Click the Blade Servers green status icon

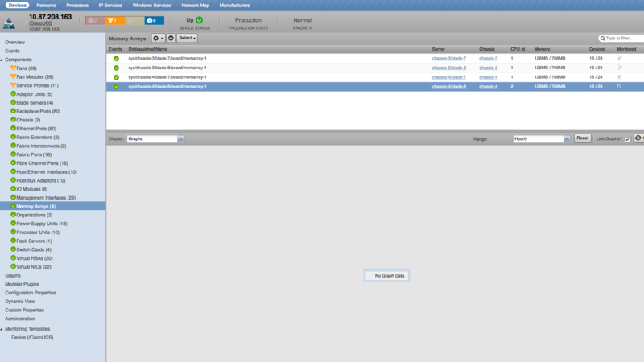coord(13,102)
